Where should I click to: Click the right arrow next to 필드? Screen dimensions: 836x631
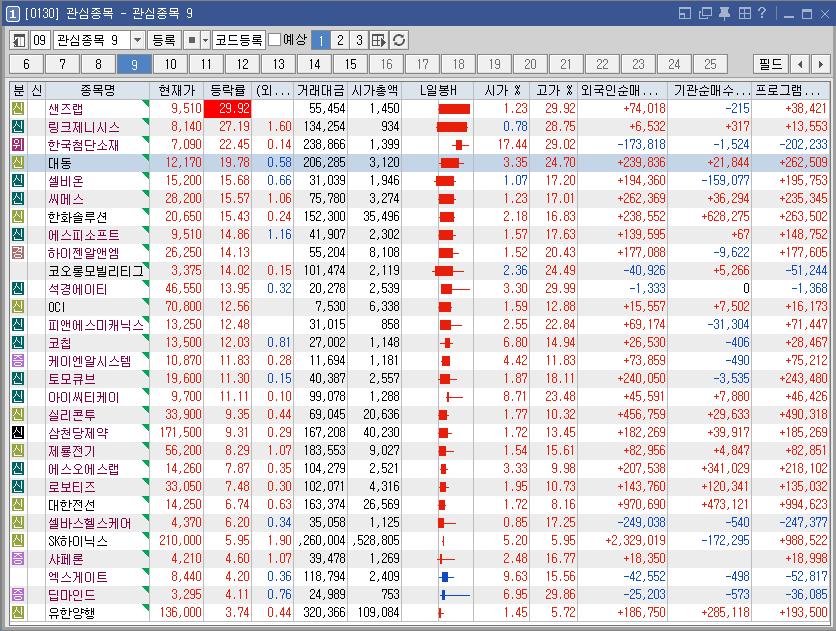(x=820, y=64)
